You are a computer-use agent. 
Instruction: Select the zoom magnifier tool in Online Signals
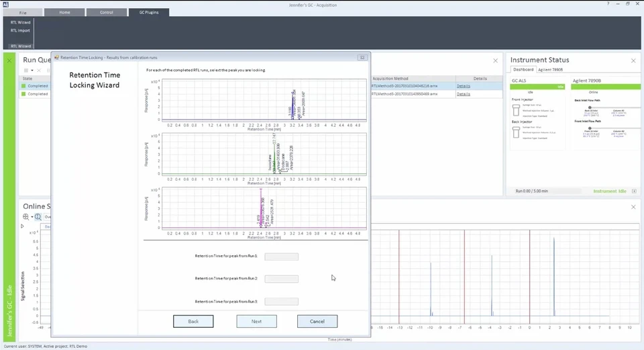[x=38, y=217]
